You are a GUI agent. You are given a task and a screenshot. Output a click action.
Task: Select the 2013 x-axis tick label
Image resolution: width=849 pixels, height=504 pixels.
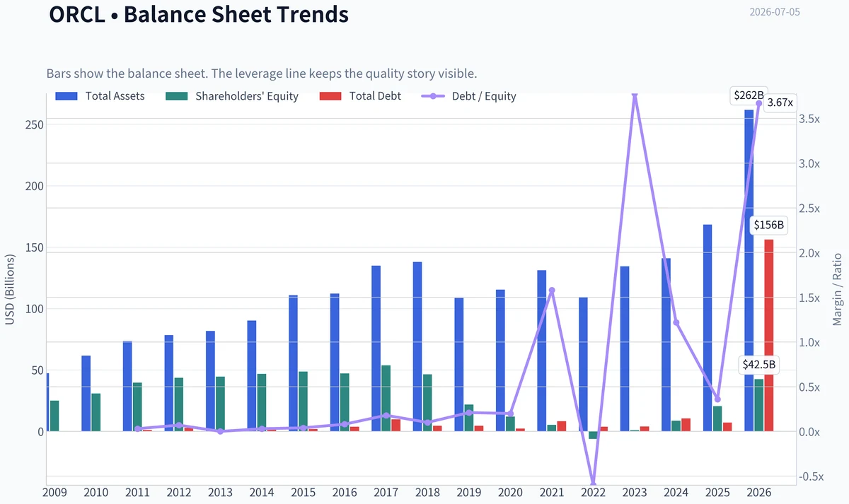coord(220,492)
